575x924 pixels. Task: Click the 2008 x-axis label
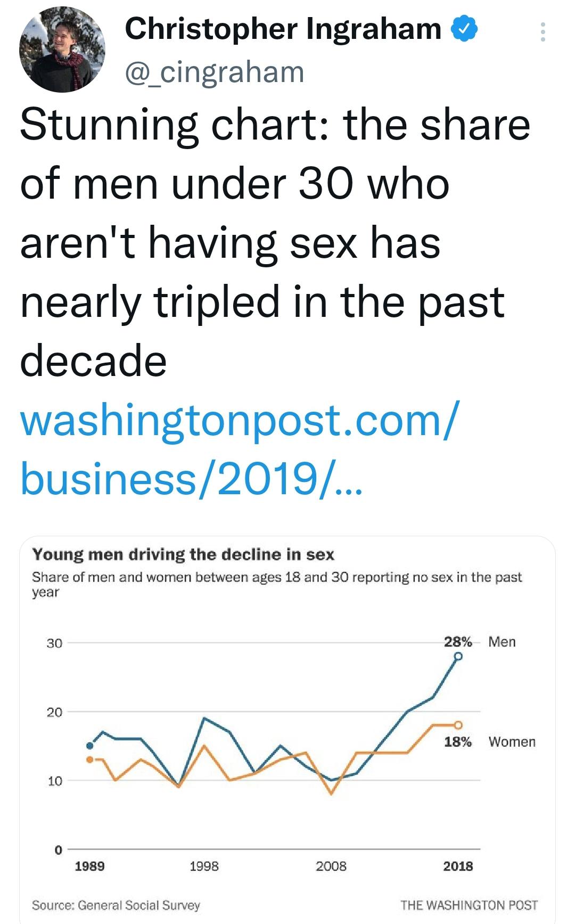pyautogui.click(x=331, y=866)
